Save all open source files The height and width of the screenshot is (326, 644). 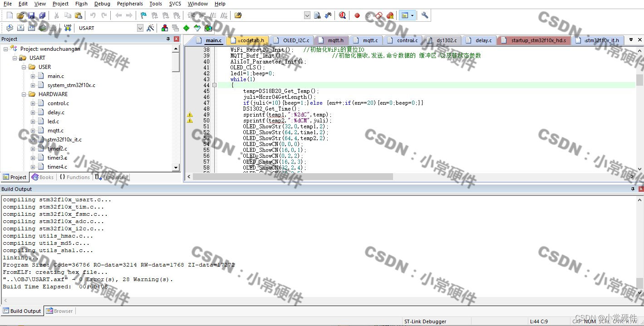coord(42,15)
